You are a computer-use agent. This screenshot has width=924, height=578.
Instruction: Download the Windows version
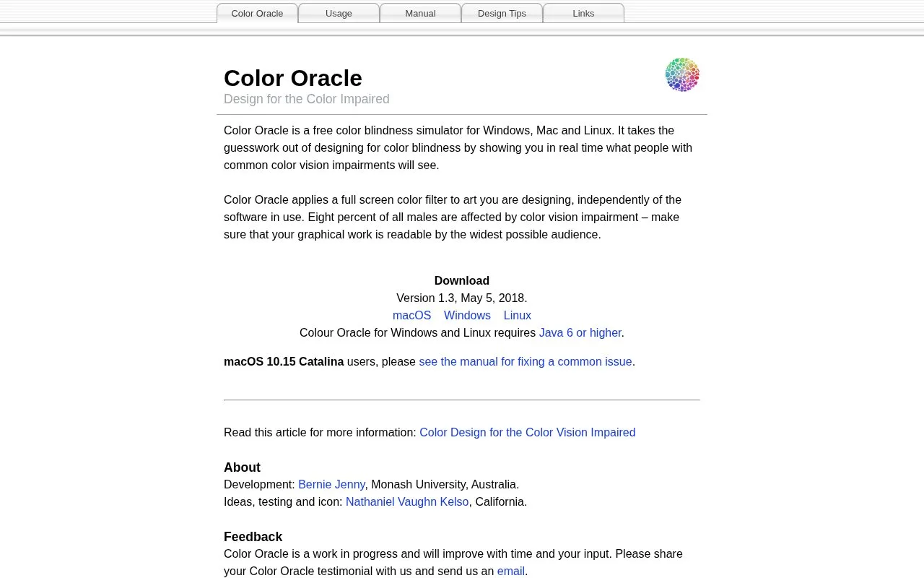tap(467, 315)
